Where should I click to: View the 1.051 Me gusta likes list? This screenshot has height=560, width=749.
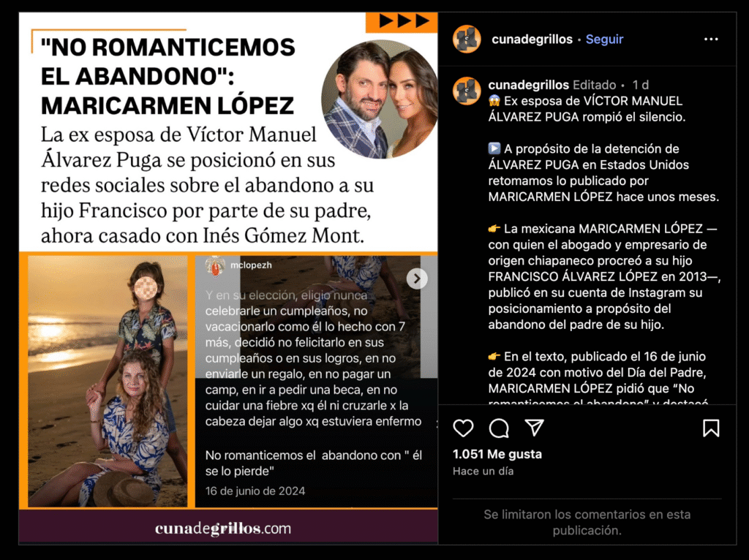[497, 454]
